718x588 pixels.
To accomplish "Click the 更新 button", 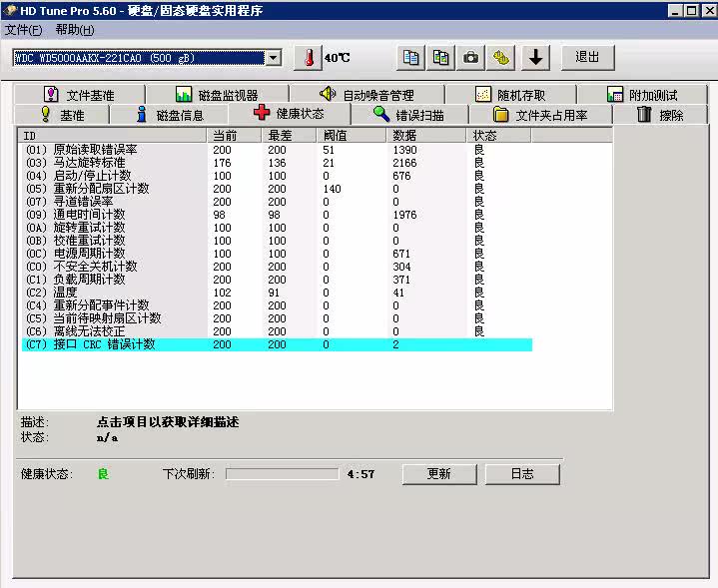I will (439, 474).
